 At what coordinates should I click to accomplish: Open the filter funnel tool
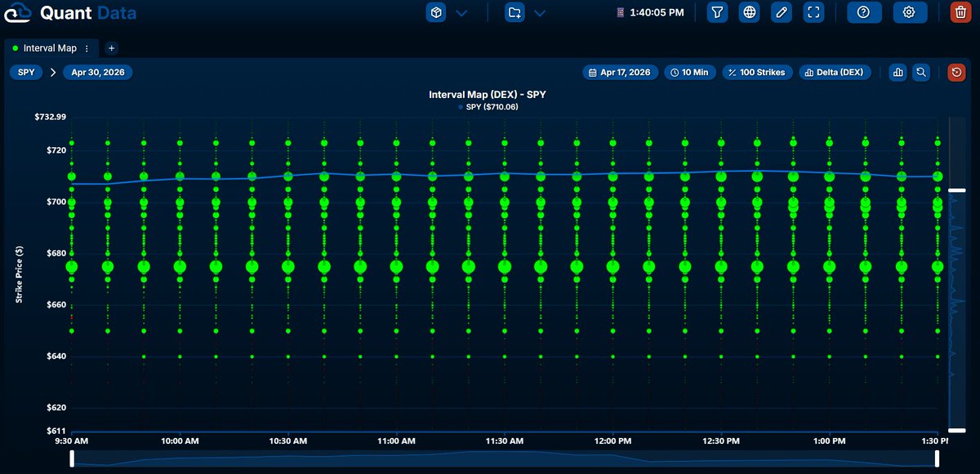click(717, 12)
